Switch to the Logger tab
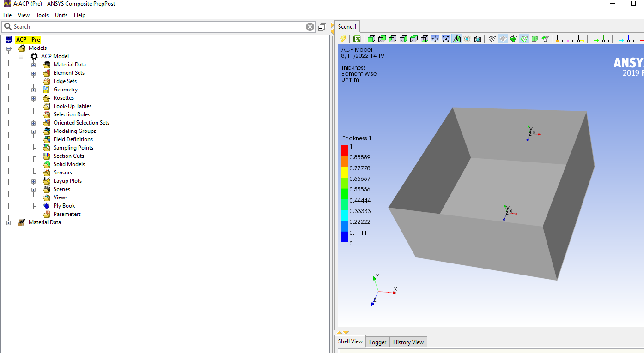Screen dimensions: 644x353 (377, 342)
